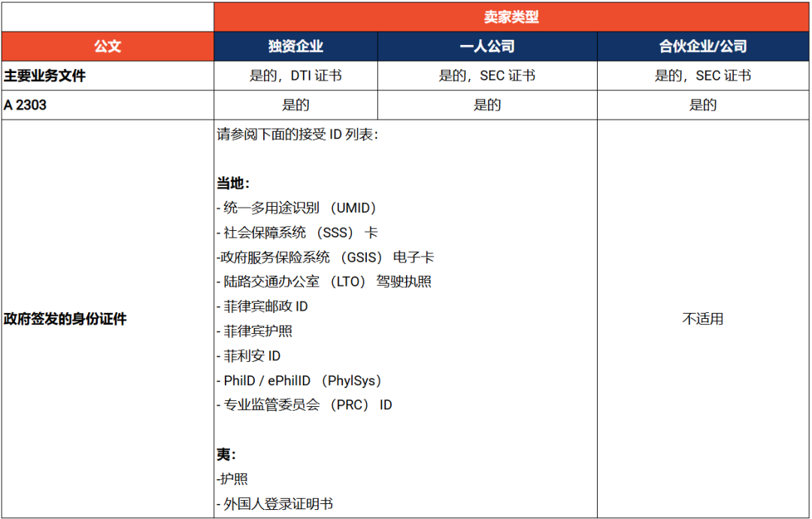Select the 合伙企业/公司 column header
Viewport: 812px width, 519px height.
tap(704, 46)
